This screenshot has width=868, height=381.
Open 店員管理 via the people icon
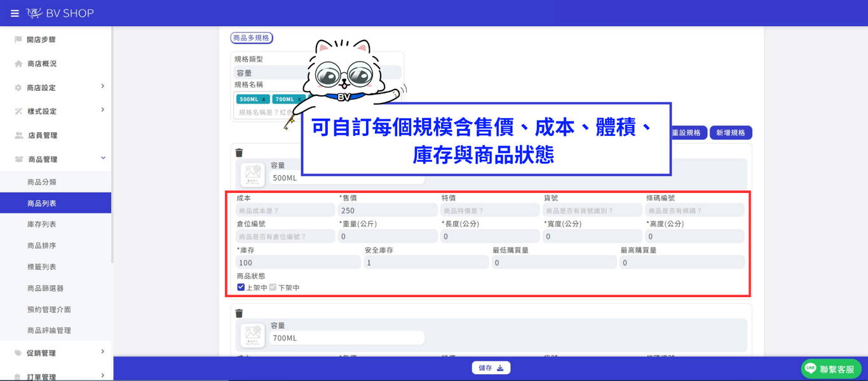point(19,135)
